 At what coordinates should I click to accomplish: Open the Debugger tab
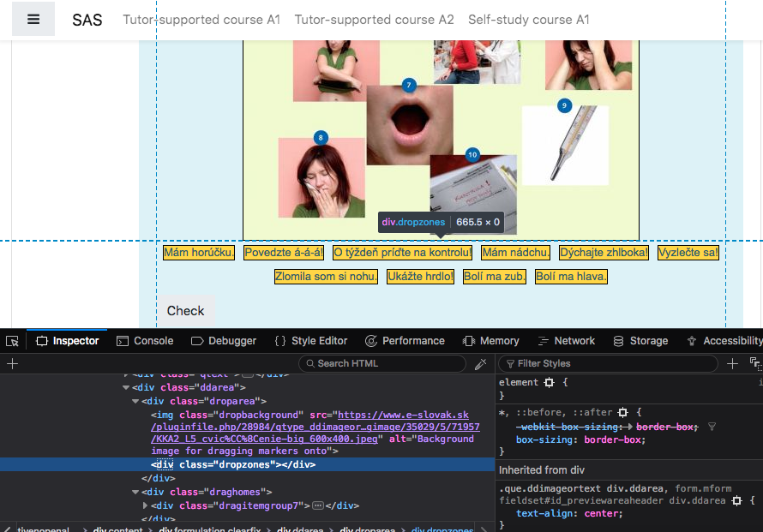pyautogui.click(x=224, y=341)
